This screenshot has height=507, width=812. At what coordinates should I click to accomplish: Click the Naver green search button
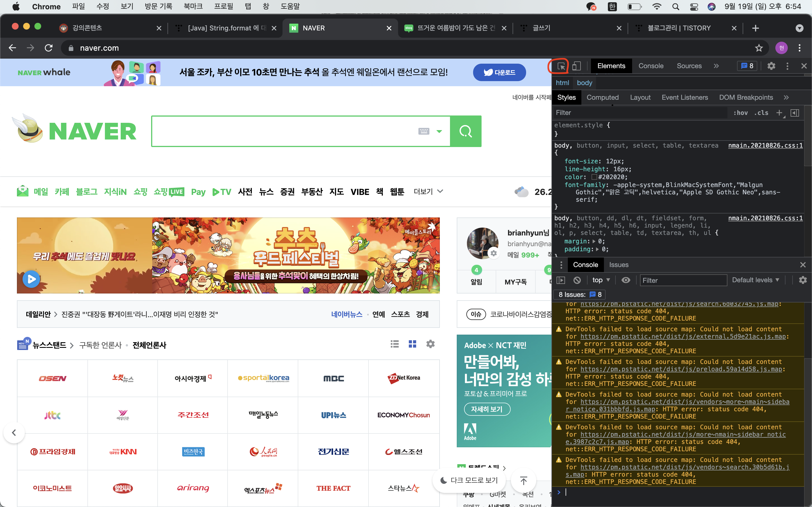[x=465, y=132]
